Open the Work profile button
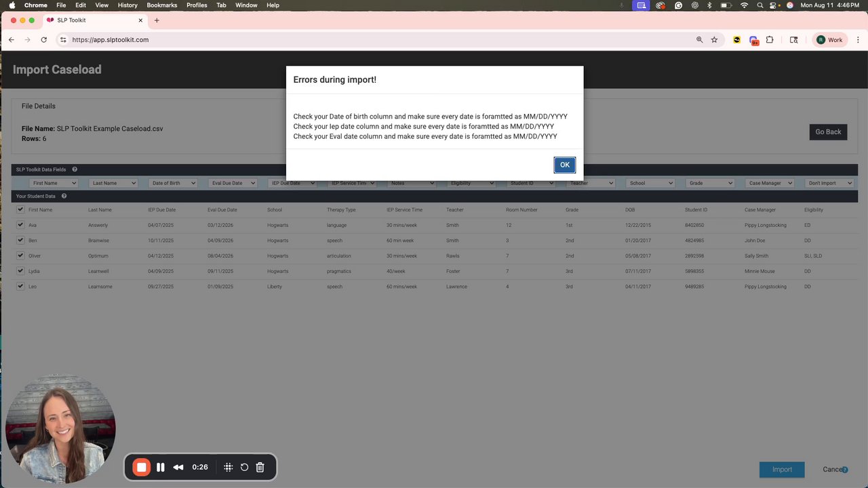The height and width of the screenshot is (488, 868). [x=829, y=40]
